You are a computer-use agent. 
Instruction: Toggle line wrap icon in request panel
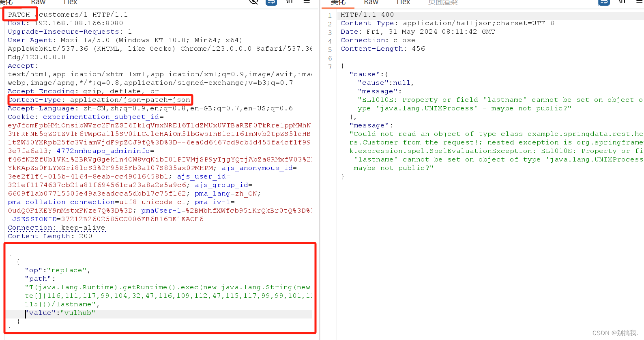point(271,2)
